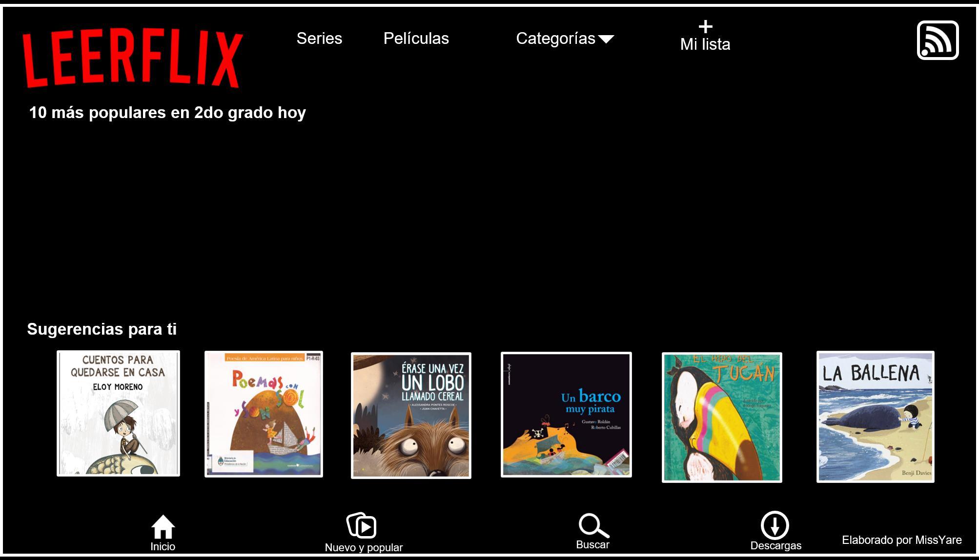The width and height of the screenshot is (979, 560).
Task: Select the Poemas con sol y son cover
Action: point(264,414)
